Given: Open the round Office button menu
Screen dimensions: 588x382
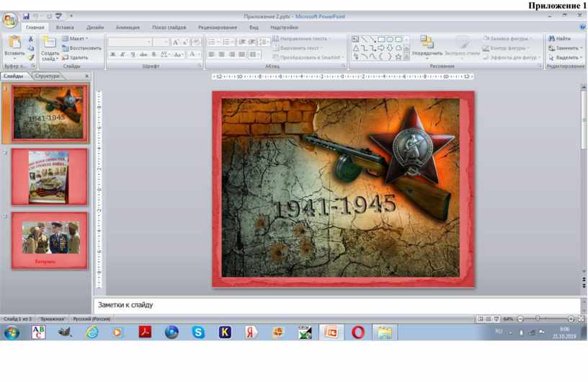Looking at the screenshot, I should pos(9,20).
